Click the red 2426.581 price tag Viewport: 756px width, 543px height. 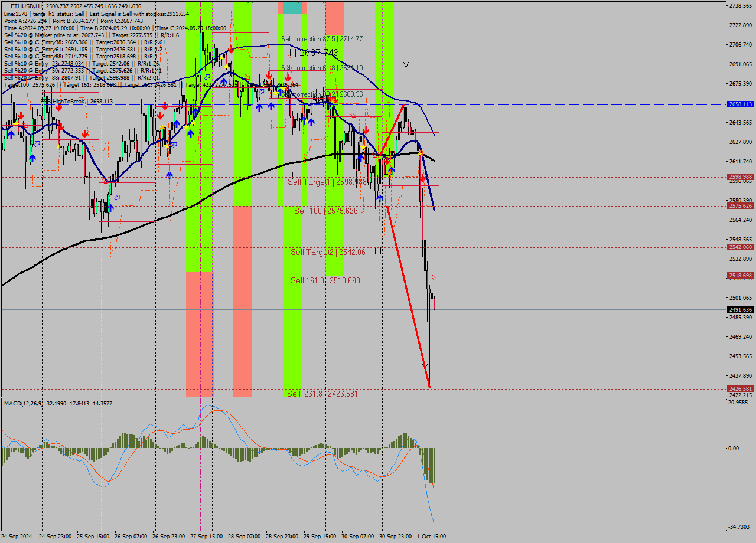741,388
